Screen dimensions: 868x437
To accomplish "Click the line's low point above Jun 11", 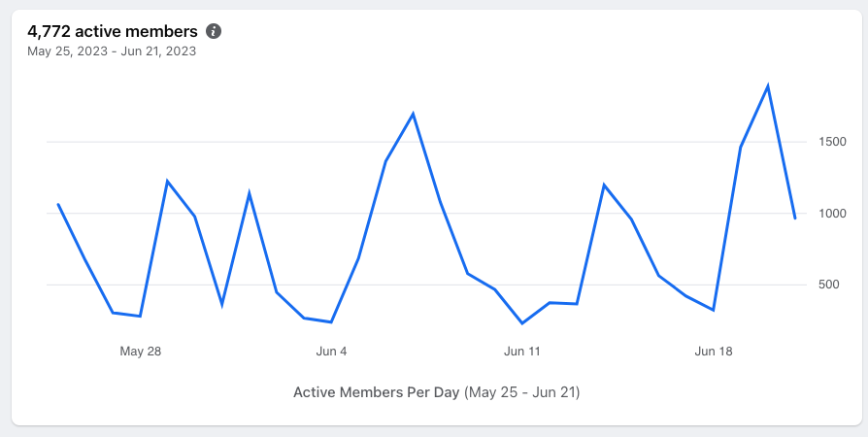I will click(522, 323).
